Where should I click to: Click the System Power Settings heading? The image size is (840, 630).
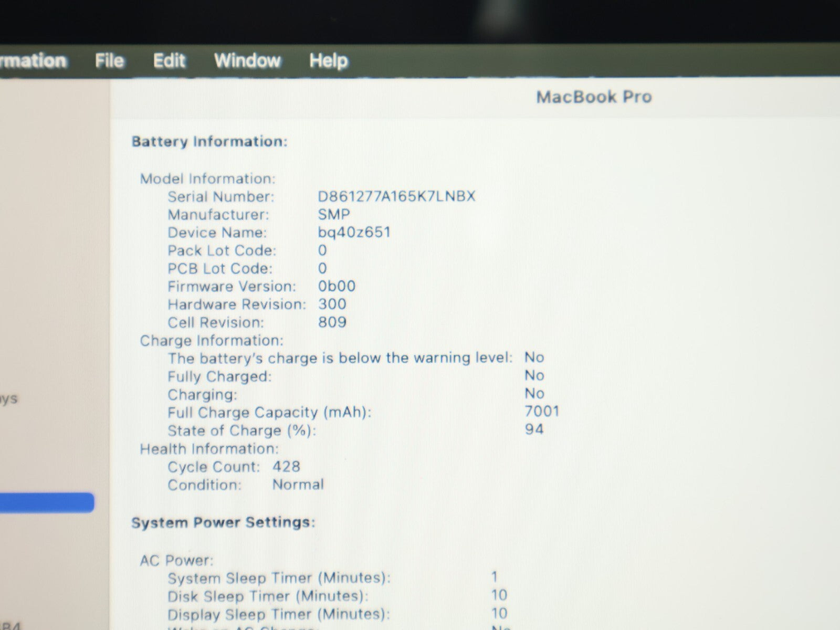pos(223,522)
